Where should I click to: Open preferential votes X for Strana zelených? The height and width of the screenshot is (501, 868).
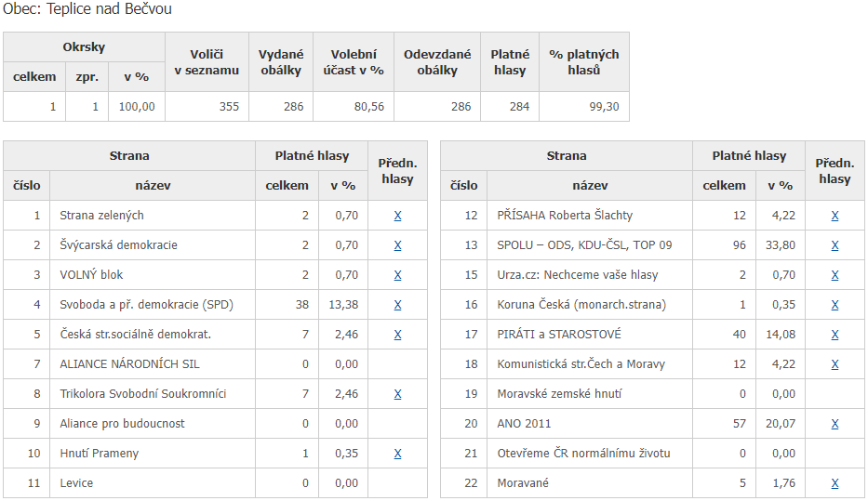click(x=397, y=216)
